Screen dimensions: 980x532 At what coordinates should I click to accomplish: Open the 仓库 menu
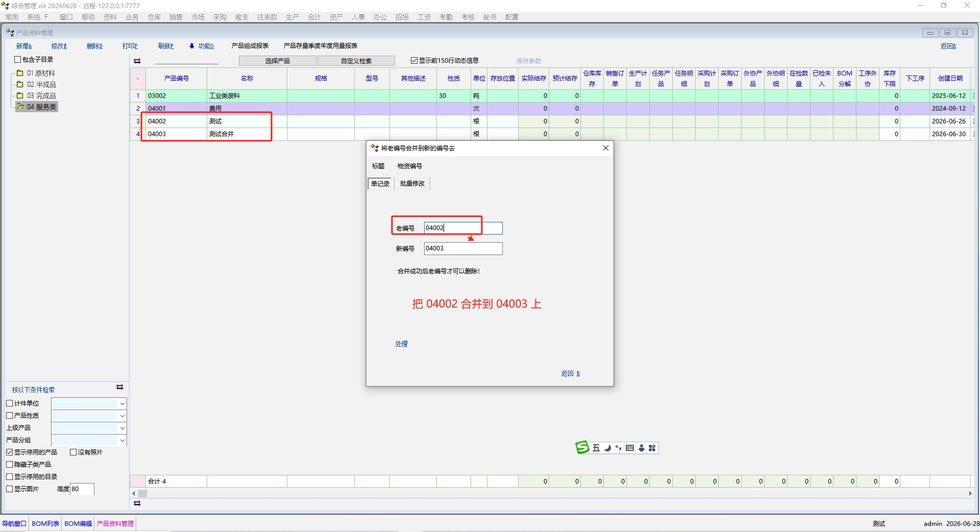point(154,17)
